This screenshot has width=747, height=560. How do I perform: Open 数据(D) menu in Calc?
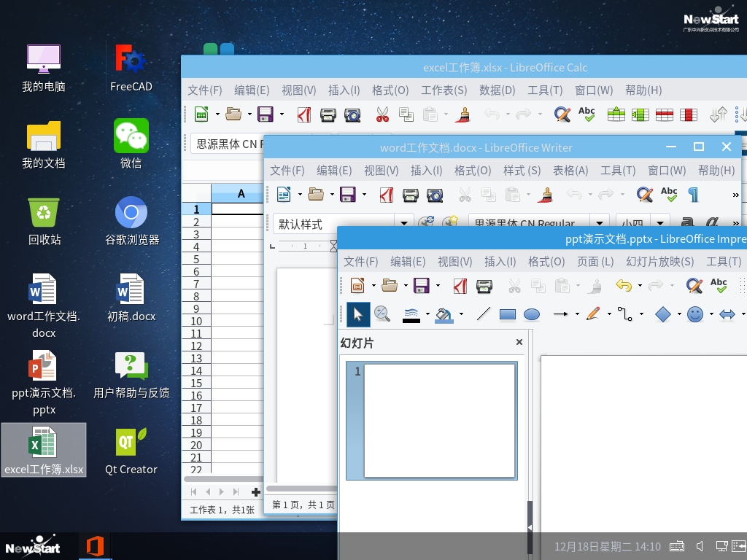[498, 90]
